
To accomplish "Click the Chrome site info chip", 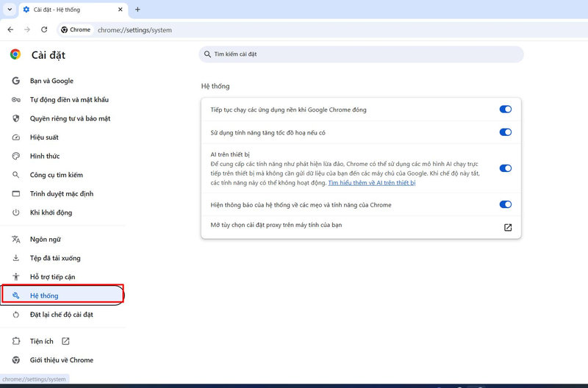I will (76, 29).
